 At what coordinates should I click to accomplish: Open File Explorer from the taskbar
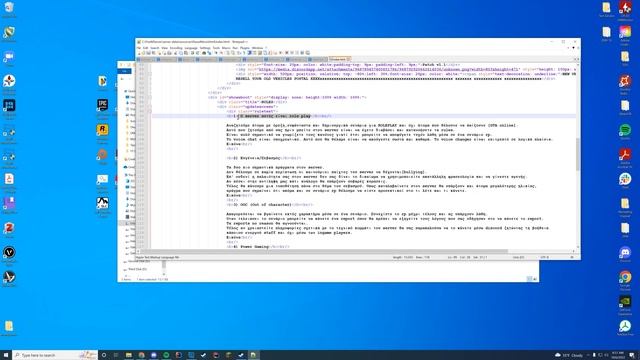129,355
